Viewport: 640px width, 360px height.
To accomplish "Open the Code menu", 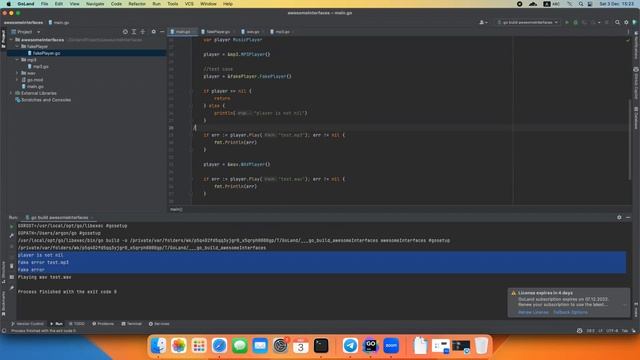I will coord(116,4).
